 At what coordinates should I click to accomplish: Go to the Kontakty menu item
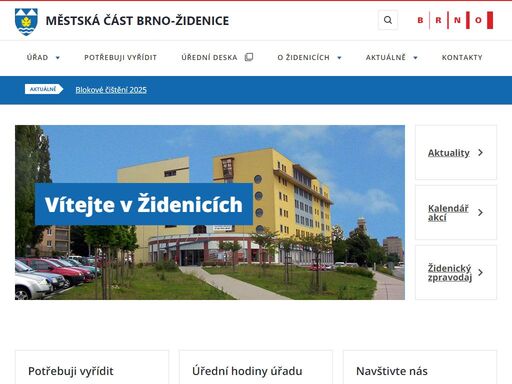(462, 57)
